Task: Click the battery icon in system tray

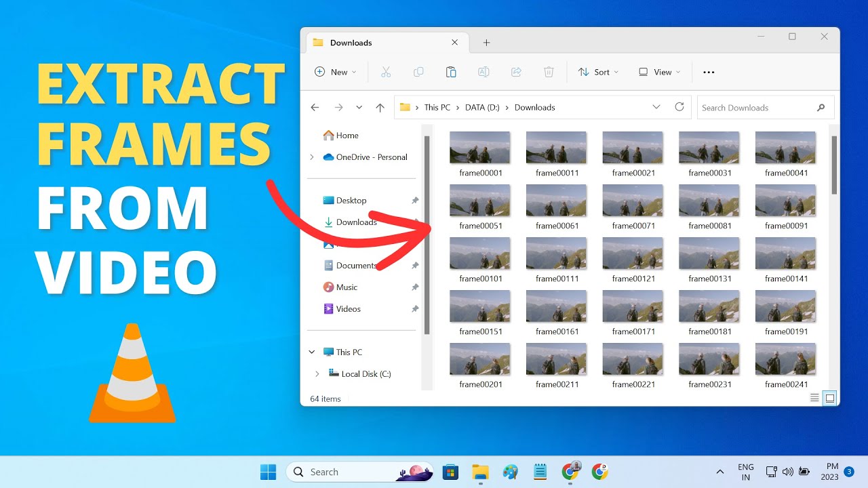Action: pyautogui.click(x=804, y=472)
